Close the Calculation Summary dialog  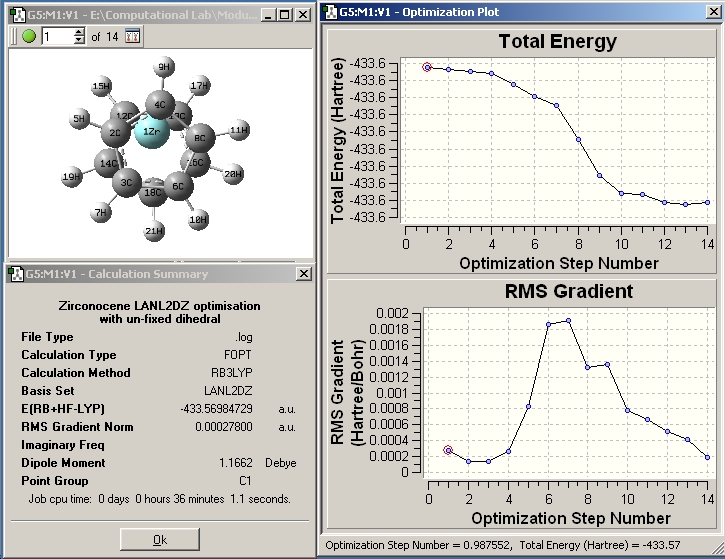[x=303, y=274]
